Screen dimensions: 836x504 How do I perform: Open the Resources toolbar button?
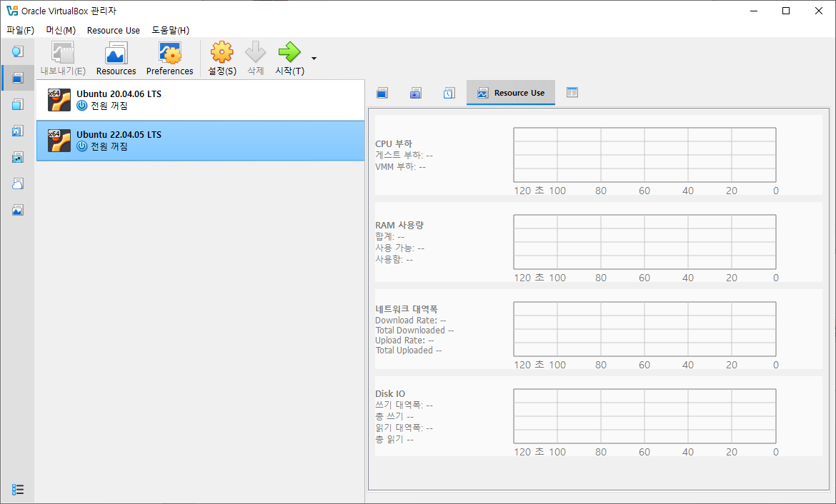tap(116, 58)
